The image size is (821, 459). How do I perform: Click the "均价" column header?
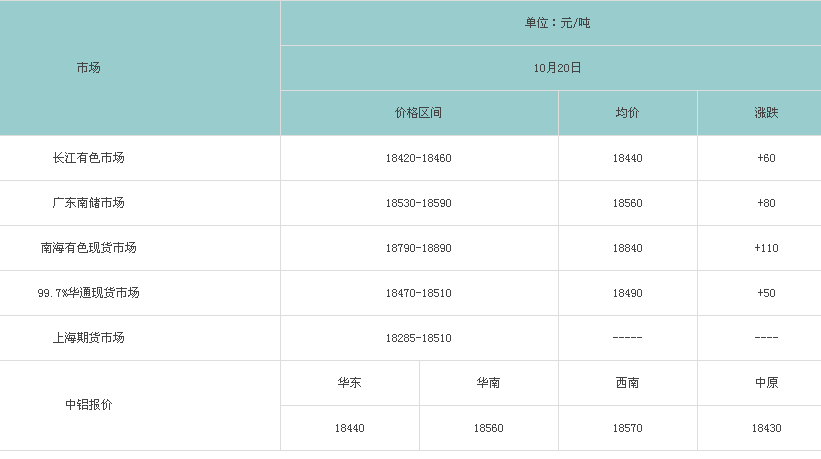tap(628, 113)
